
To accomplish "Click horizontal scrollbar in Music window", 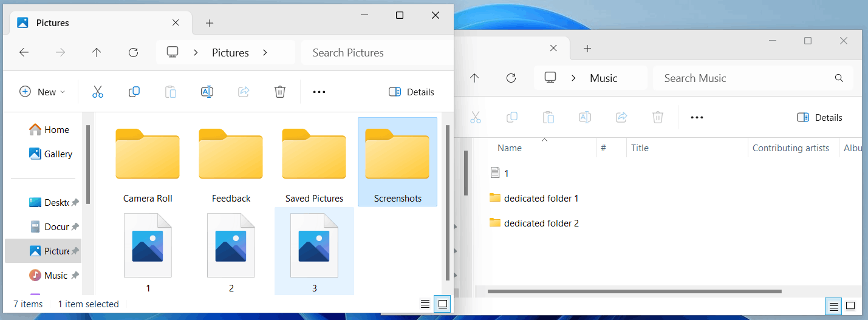I will [x=635, y=291].
